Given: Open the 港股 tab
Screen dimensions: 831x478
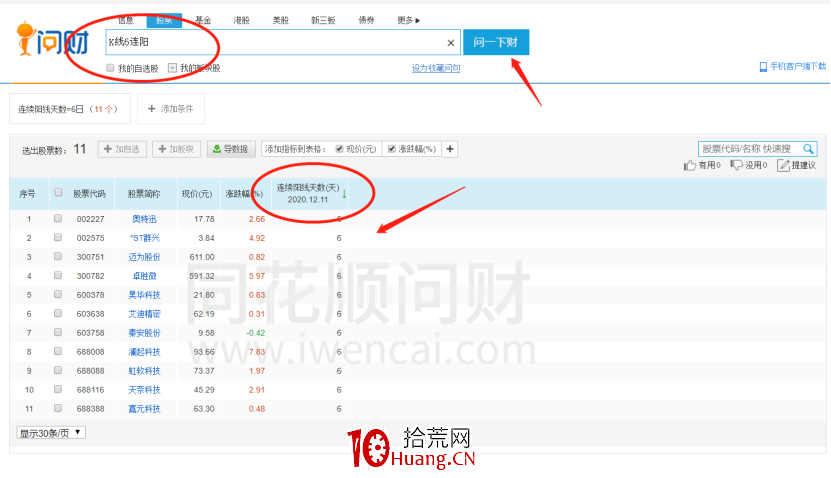Looking at the screenshot, I should (x=242, y=20).
